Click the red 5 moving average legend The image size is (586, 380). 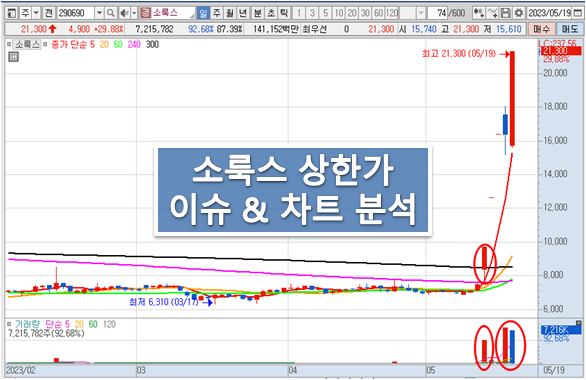point(92,44)
